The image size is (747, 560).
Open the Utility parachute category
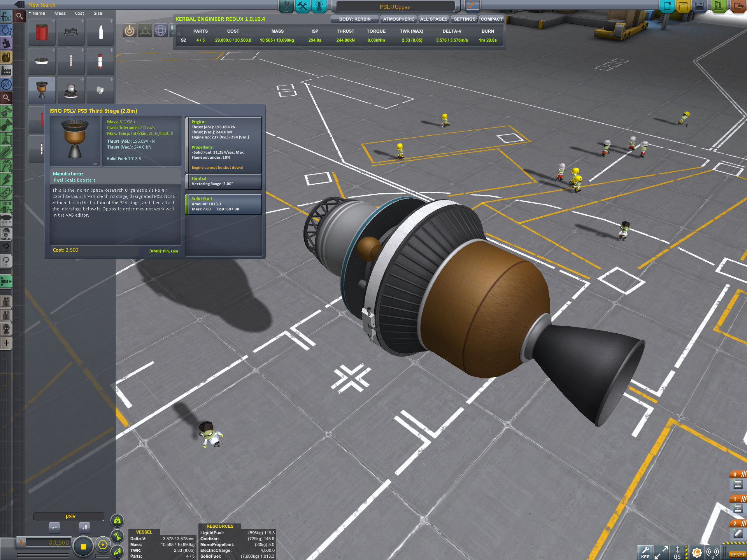click(6, 166)
